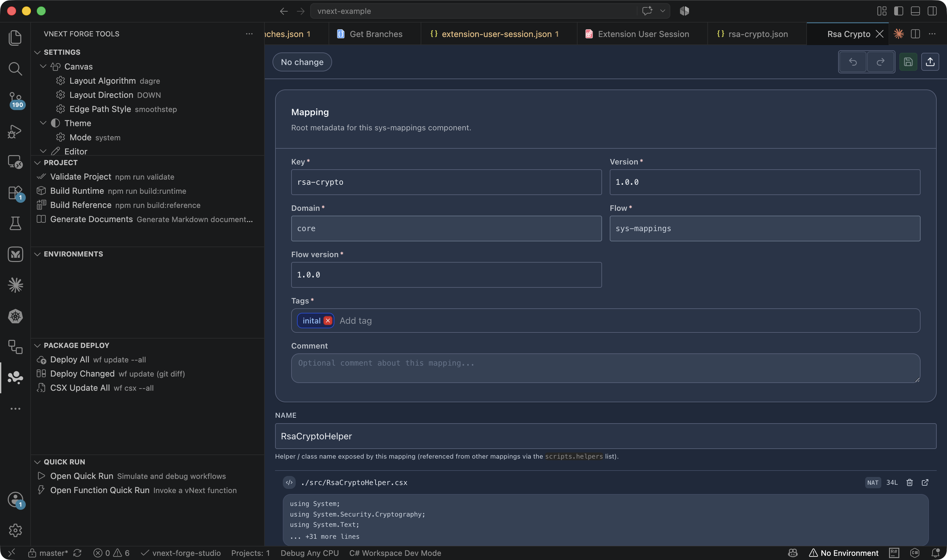Click the NAME field RsaCryptoHelper
This screenshot has height=560, width=947.
[606, 436]
